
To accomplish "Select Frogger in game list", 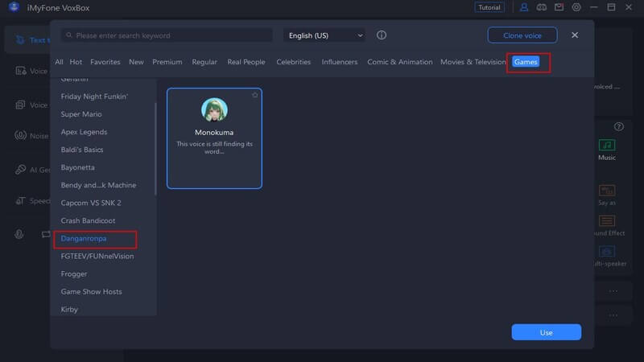I will point(74,274).
